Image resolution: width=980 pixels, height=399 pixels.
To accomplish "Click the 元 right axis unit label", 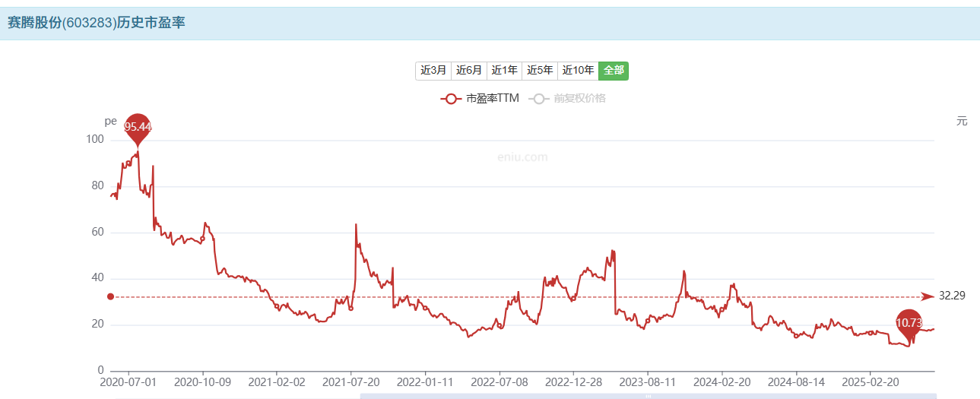I will (962, 121).
